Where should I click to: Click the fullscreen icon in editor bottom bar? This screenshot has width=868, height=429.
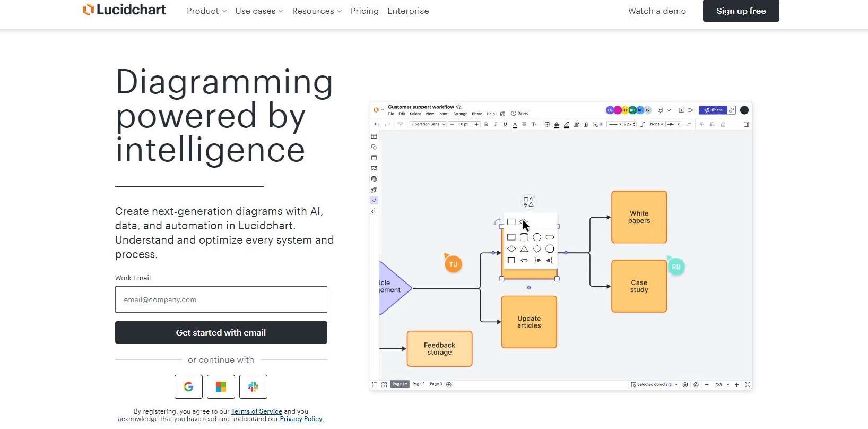[748, 384]
